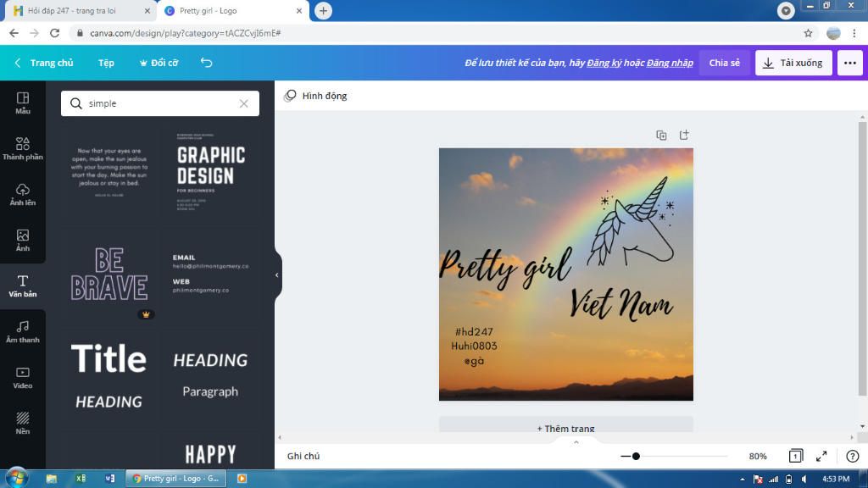
Task: Open the Âm thanh audio panel
Action: click(x=23, y=332)
